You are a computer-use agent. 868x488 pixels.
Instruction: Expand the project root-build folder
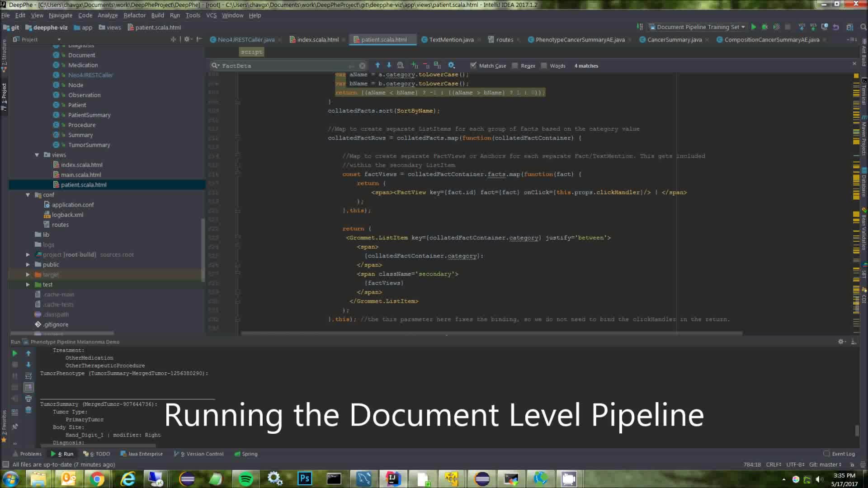coord(28,255)
